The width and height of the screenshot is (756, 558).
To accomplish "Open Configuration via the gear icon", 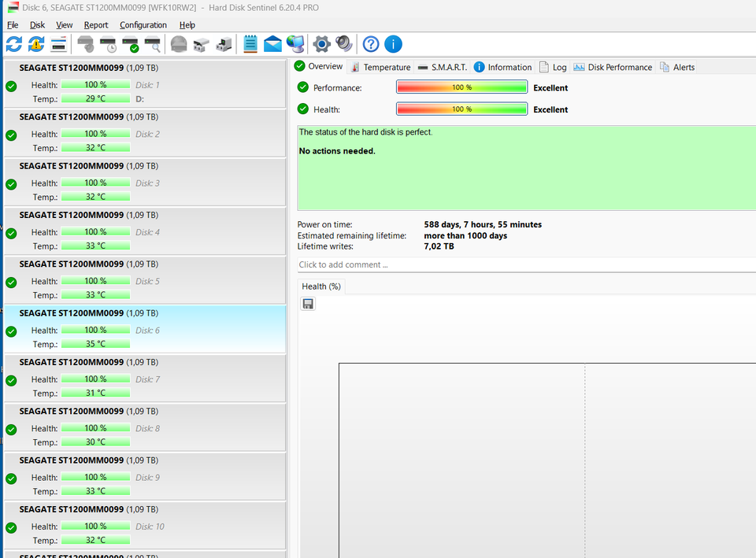I will 321,44.
